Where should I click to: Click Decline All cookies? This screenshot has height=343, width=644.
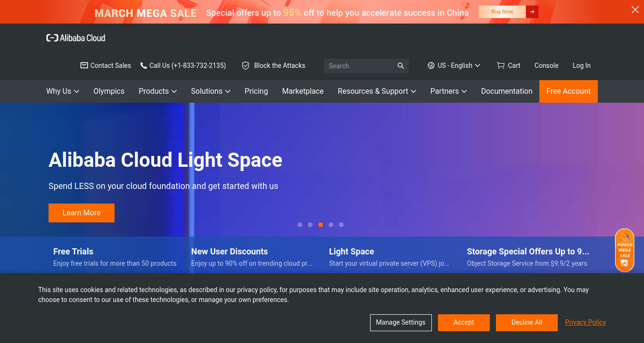click(527, 323)
